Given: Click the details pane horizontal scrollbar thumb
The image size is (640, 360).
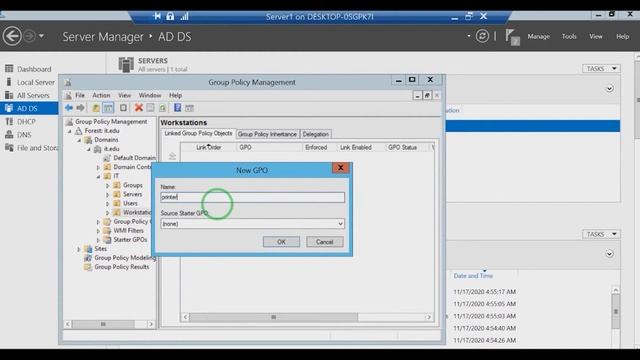Looking at the screenshot, I should pyautogui.click(x=273, y=317).
